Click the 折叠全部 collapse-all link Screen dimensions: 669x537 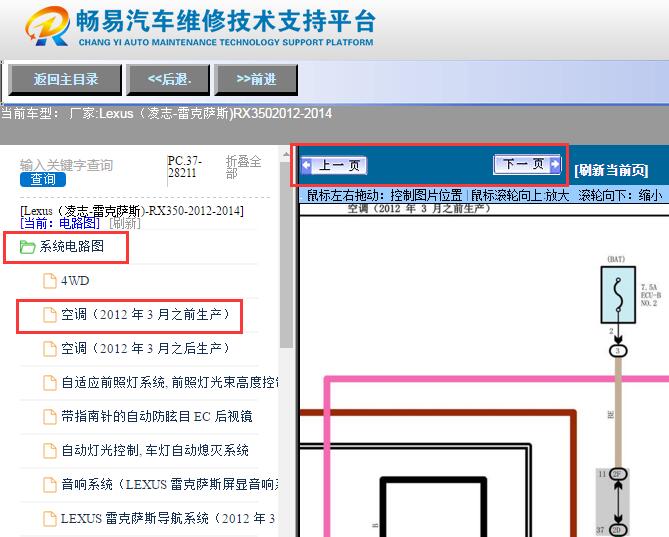243,167
